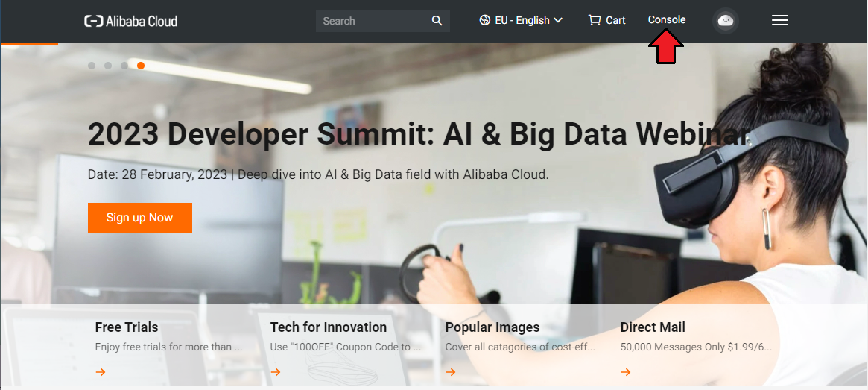Open the hamburger menu
868x390 pixels.
point(780,20)
